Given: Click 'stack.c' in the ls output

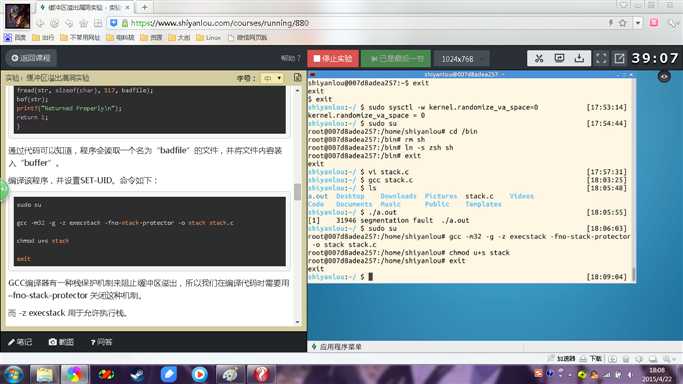Looking at the screenshot, I should tap(479, 196).
